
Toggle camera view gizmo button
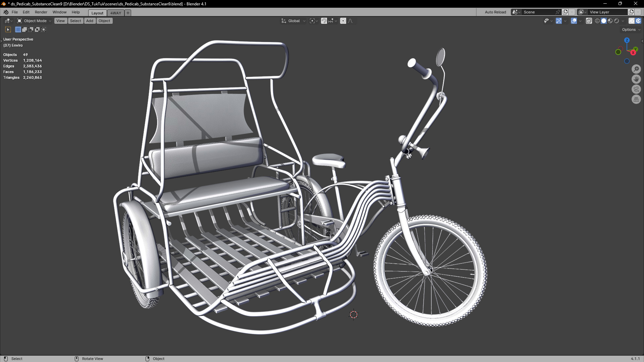636,89
